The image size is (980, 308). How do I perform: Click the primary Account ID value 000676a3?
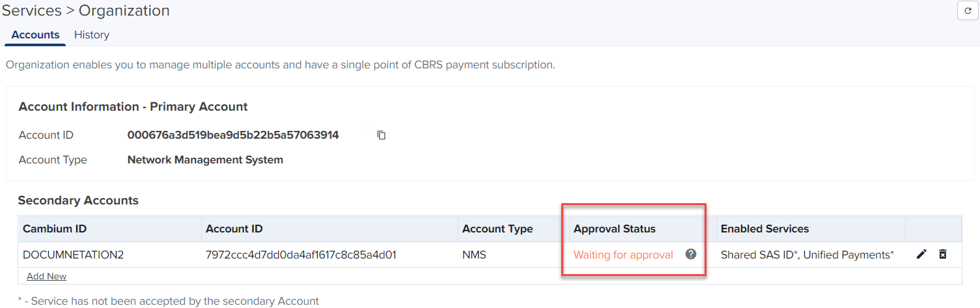pos(233,135)
